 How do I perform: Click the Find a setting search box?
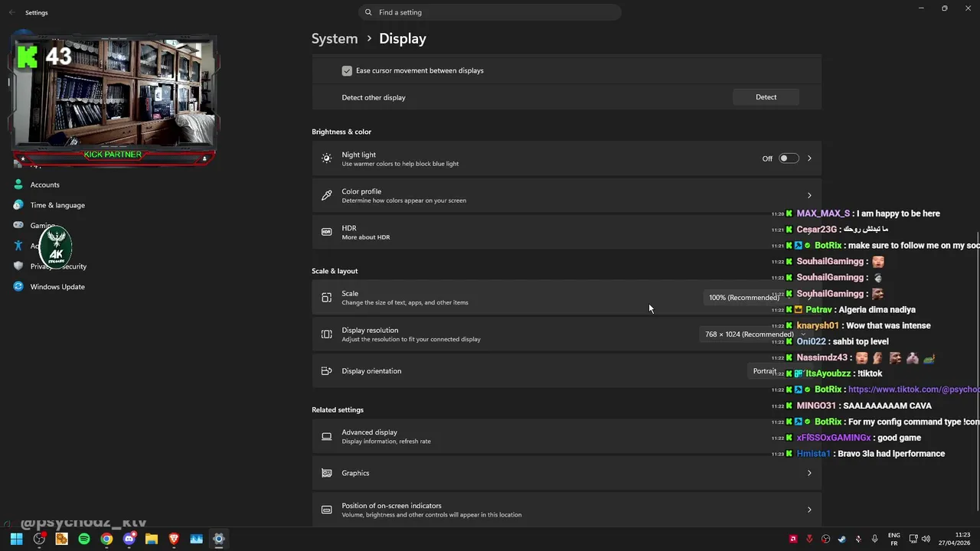[x=490, y=12]
